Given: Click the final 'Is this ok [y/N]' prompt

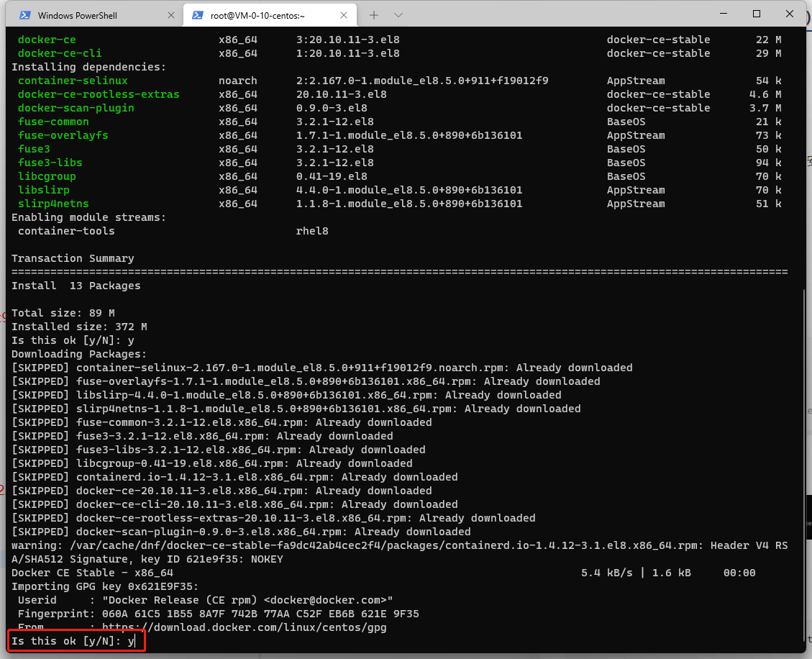Looking at the screenshot, I should 73,641.
